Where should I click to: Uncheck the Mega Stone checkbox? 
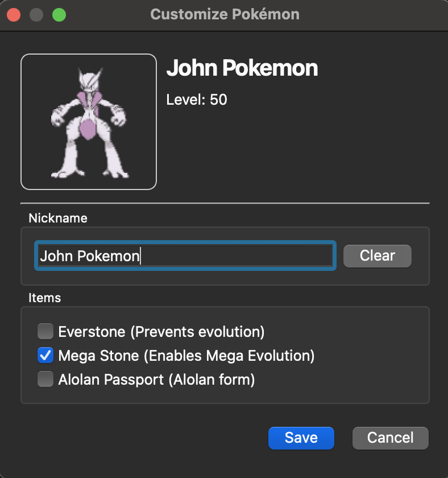45,356
